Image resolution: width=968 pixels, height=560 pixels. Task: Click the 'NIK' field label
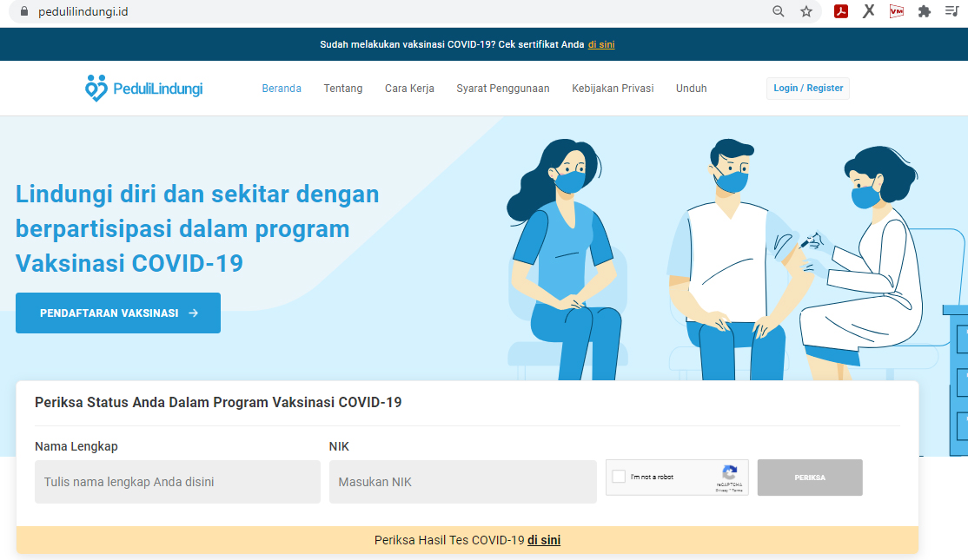click(339, 446)
